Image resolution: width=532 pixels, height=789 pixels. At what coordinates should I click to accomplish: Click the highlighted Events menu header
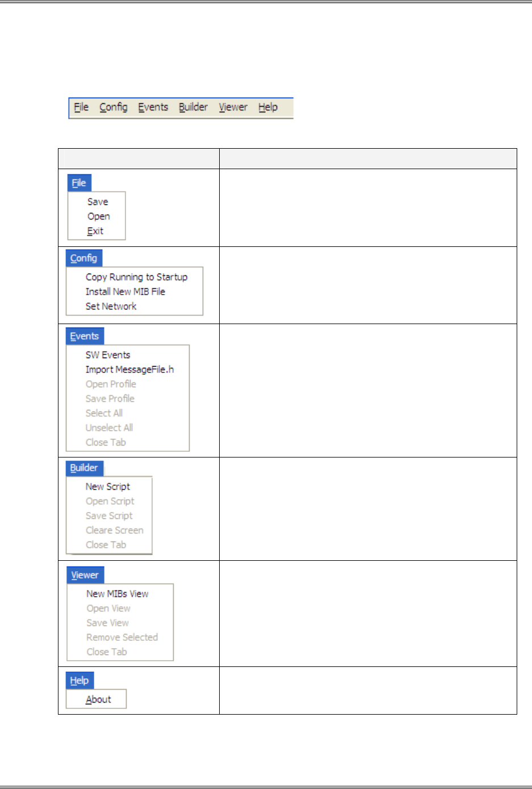(x=85, y=337)
